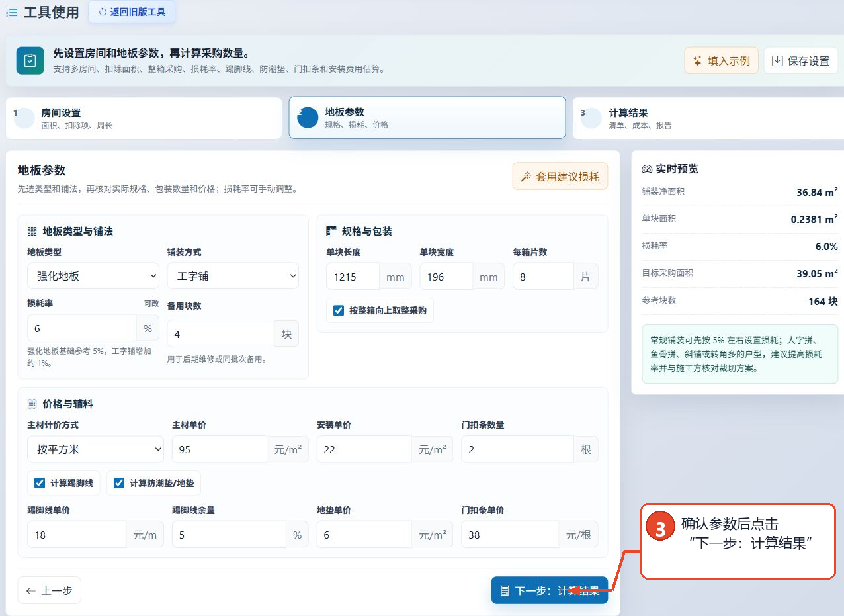Click the 单块长度 input with 1215
Viewport: 844px width, 616px height.
353,277
